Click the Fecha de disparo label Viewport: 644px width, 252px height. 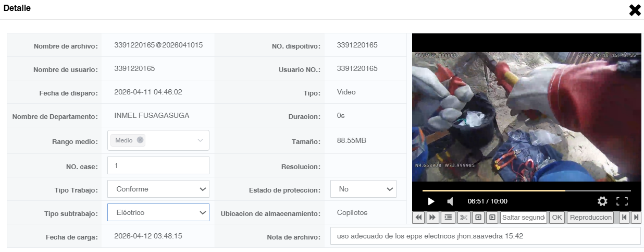69,93
